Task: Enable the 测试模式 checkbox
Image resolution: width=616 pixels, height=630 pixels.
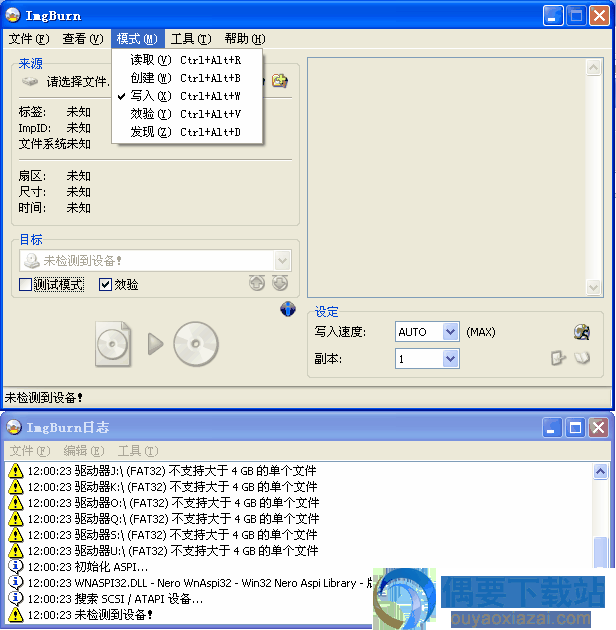Action: point(25,284)
